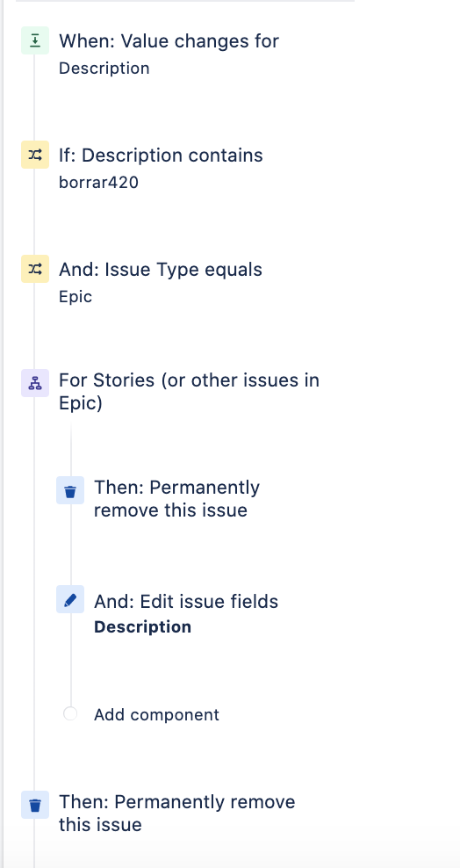Open the final 'Then: Permanently remove this issue' step
The width and height of the screenshot is (460, 868).
177,814
